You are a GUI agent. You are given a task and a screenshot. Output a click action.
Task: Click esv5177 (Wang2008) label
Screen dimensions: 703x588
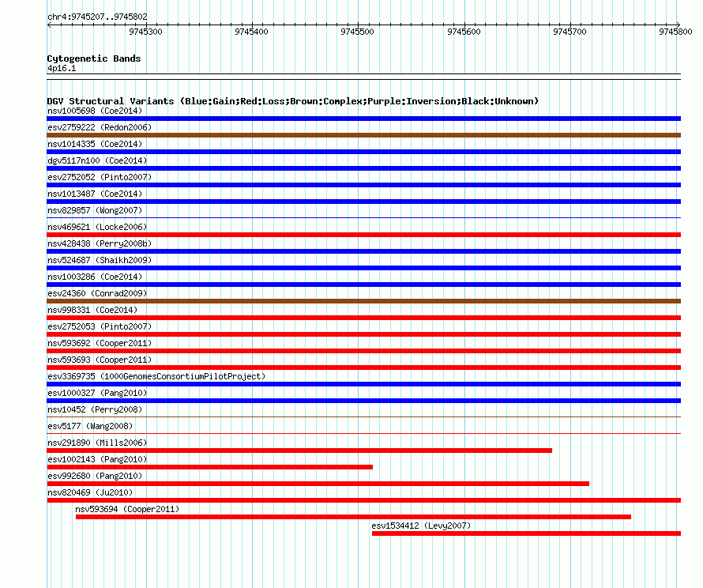[x=90, y=426]
